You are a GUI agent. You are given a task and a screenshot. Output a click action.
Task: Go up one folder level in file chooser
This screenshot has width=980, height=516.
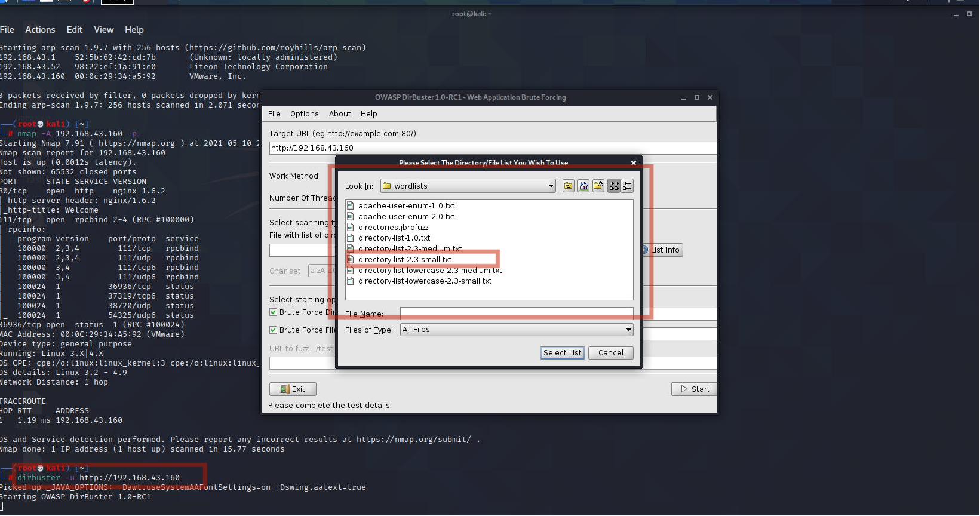click(568, 186)
